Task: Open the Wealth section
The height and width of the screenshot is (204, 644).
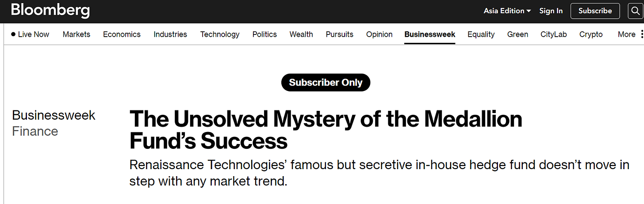Action: point(301,34)
